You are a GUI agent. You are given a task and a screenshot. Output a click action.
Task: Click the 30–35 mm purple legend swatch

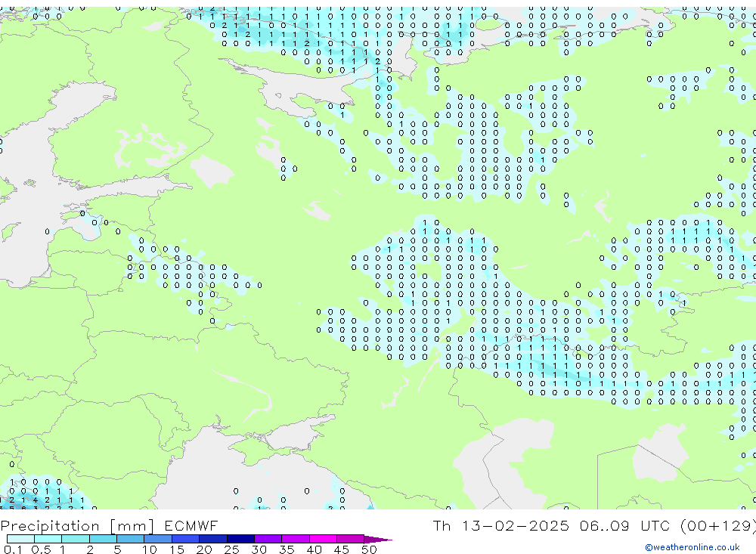click(x=268, y=539)
